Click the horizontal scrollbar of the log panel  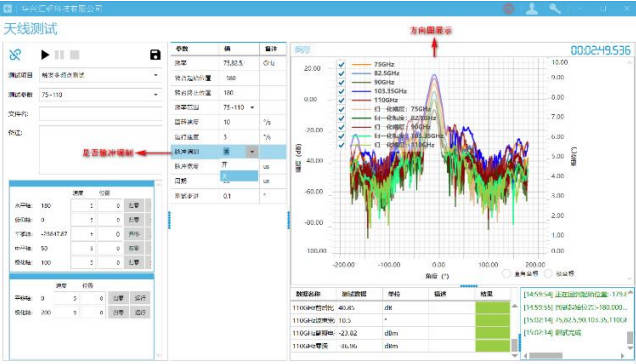click(x=574, y=356)
